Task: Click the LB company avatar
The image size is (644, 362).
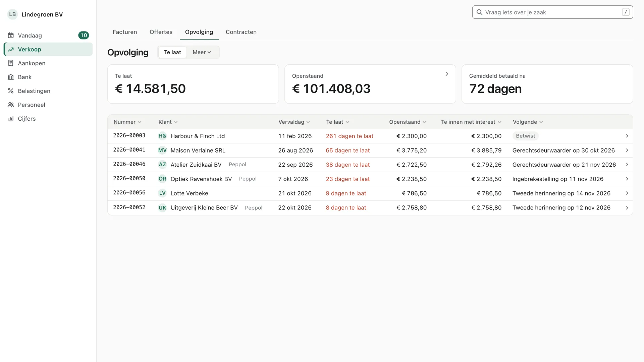Action: pyautogui.click(x=12, y=14)
